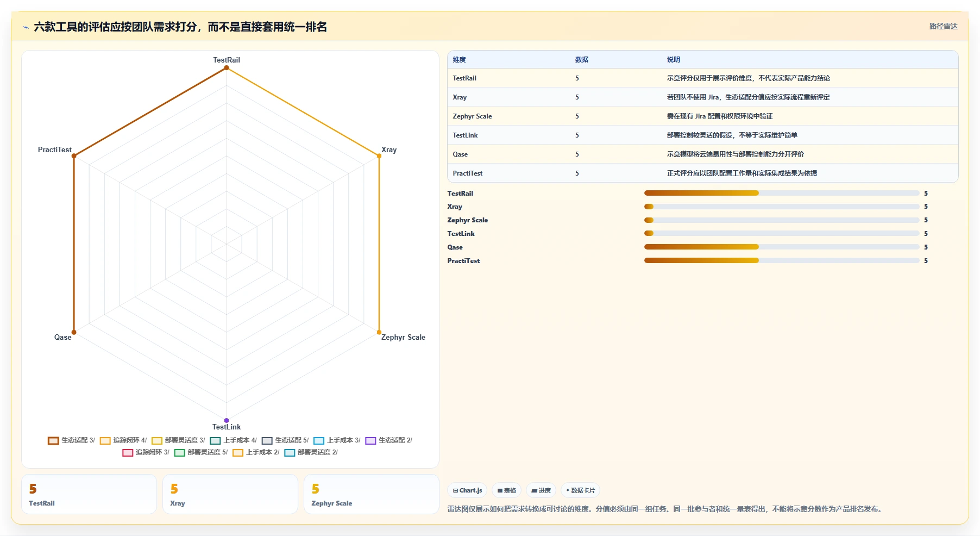Image resolution: width=980 pixels, height=536 pixels.
Task: Open the TestRail score card below the chart
Action: (x=89, y=494)
